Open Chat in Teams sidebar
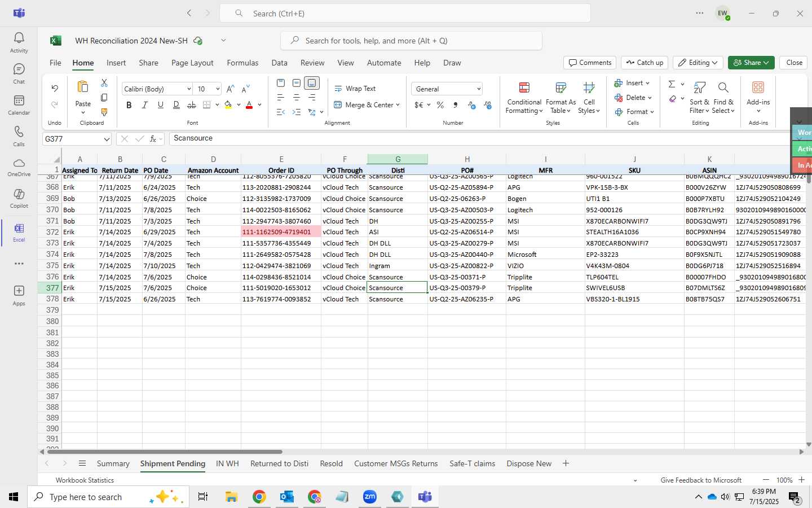Image resolution: width=812 pixels, height=508 pixels. coord(19,73)
